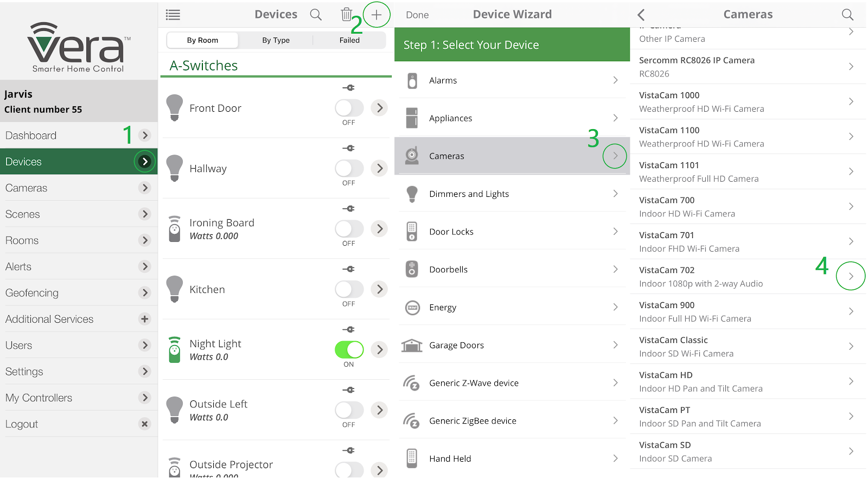
Task: Toggle the Front Door switch on
Action: point(349,108)
